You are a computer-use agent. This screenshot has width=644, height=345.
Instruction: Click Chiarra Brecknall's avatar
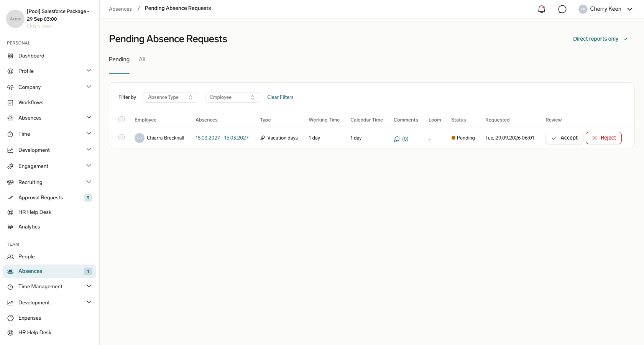pos(140,138)
